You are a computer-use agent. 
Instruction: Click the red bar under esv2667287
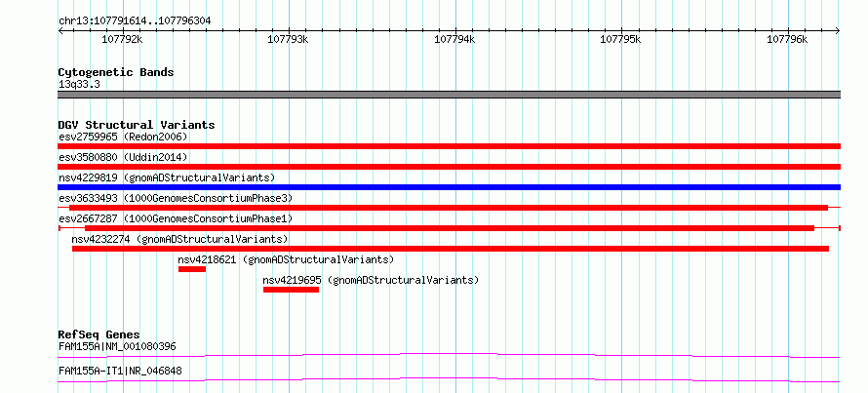click(x=450, y=228)
